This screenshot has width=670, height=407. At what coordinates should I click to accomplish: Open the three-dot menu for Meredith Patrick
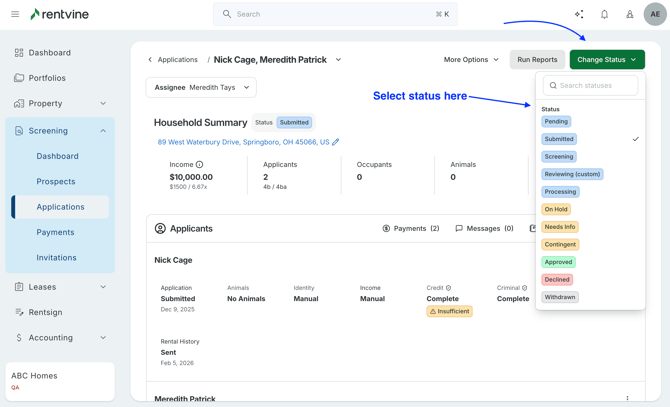627,398
